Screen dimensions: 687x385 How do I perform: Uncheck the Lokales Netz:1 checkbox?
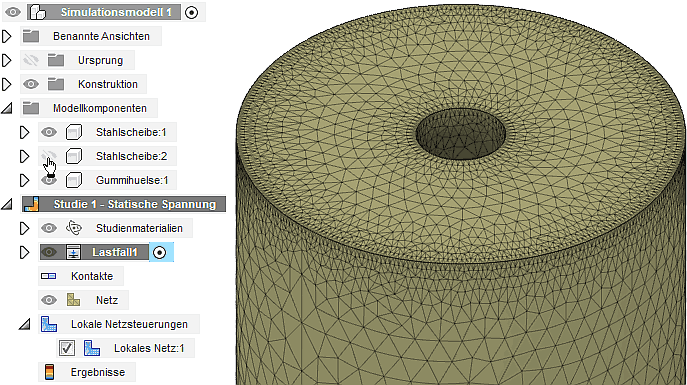click(67, 348)
